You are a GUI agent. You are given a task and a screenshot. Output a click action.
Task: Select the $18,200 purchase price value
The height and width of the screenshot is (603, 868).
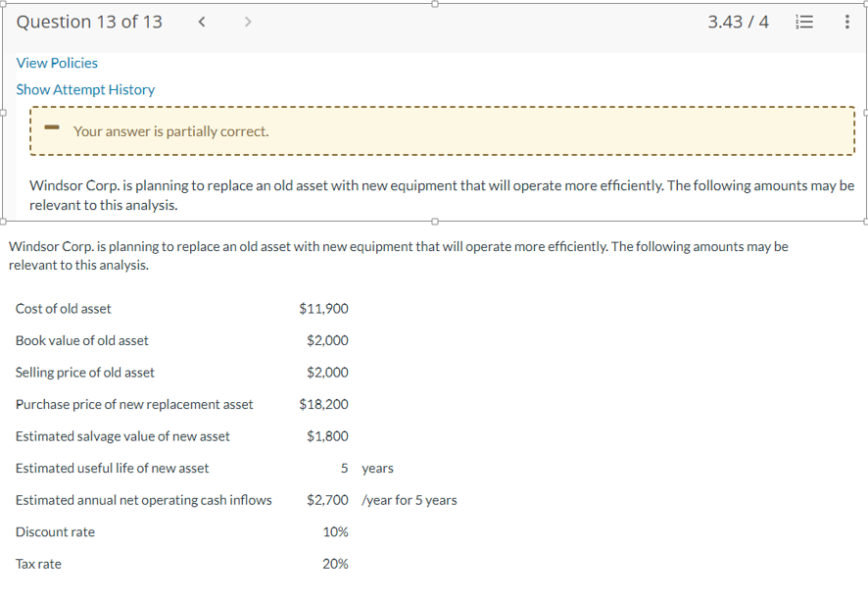[324, 404]
